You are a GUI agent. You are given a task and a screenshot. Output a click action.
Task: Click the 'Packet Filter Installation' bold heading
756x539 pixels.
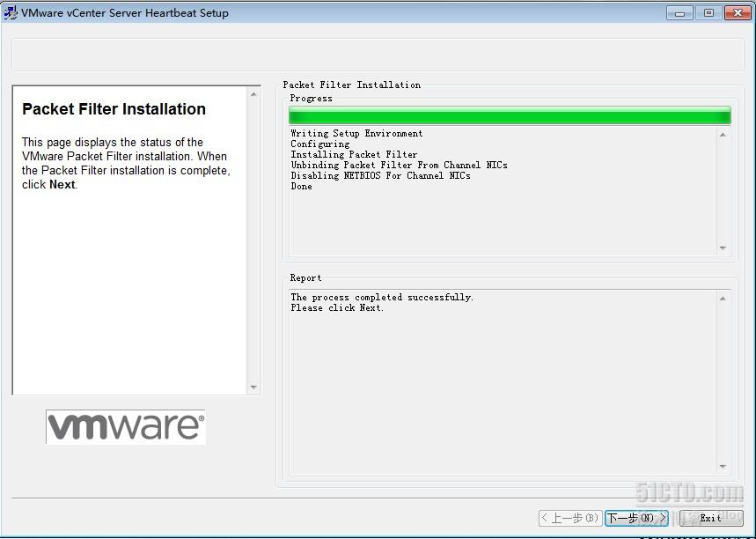click(x=114, y=109)
